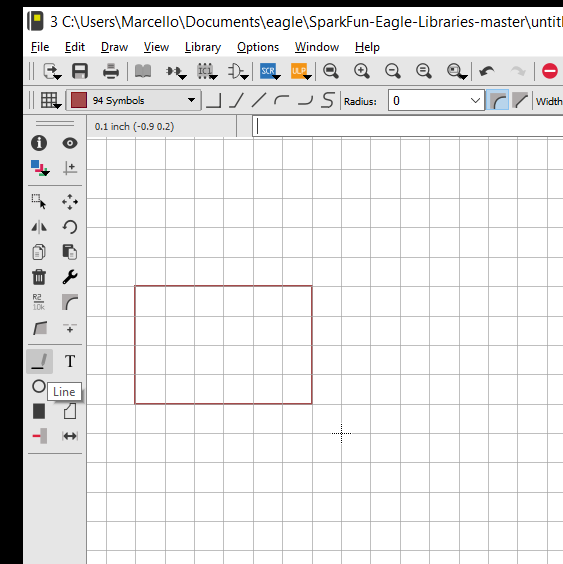Image resolution: width=563 pixels, height=564 pixels.
Task: Select the Optimize tool
Action: (x=70, y=328)
